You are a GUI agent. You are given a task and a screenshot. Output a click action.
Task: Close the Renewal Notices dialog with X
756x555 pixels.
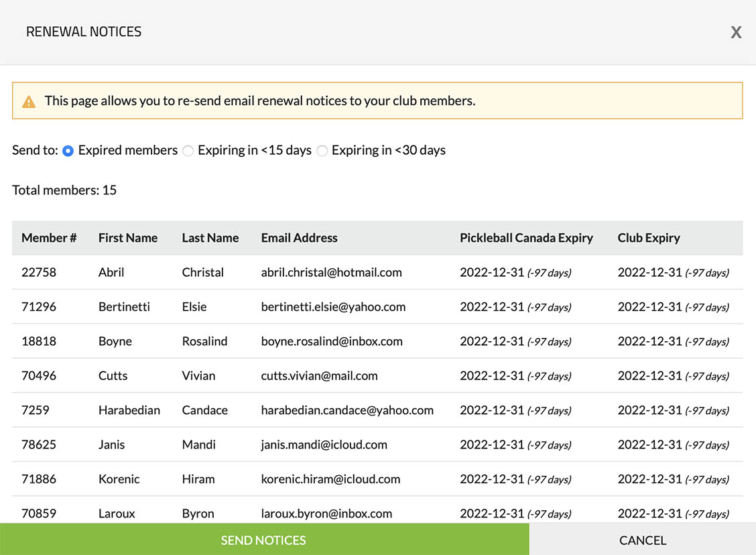(736, 32)
